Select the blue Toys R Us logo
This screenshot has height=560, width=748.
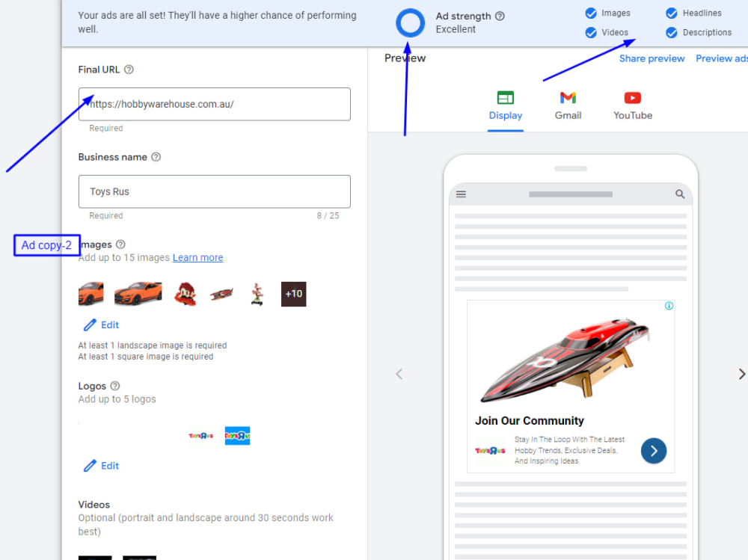237,435
